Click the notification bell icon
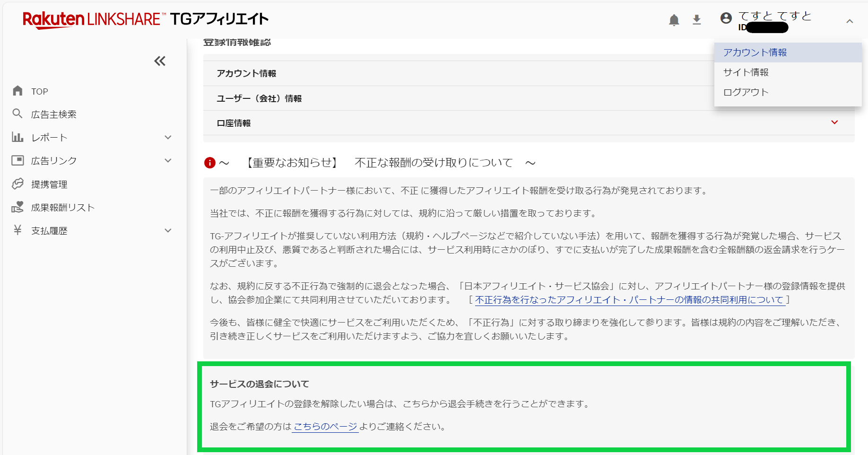Viewport: 868px width, 455px height. click(674, 20)
